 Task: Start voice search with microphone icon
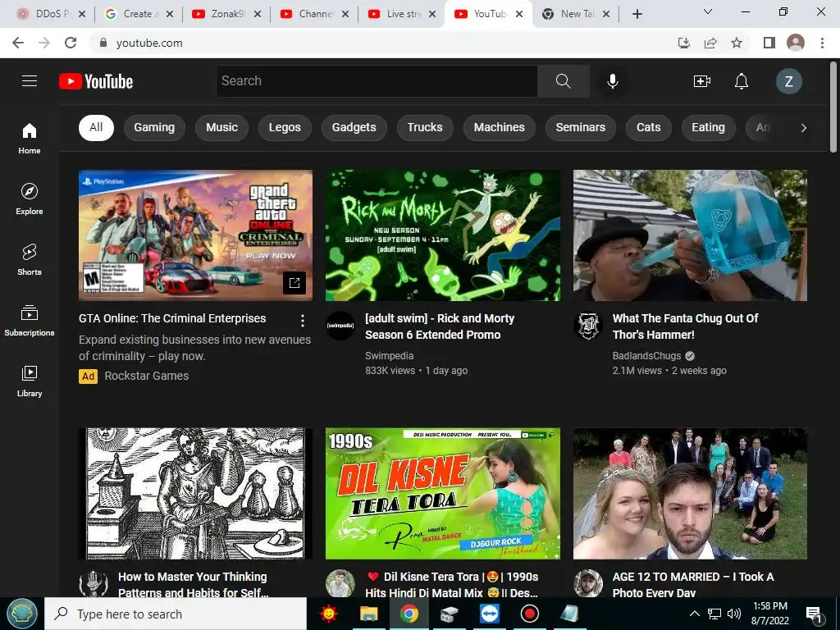click(612, 81)
